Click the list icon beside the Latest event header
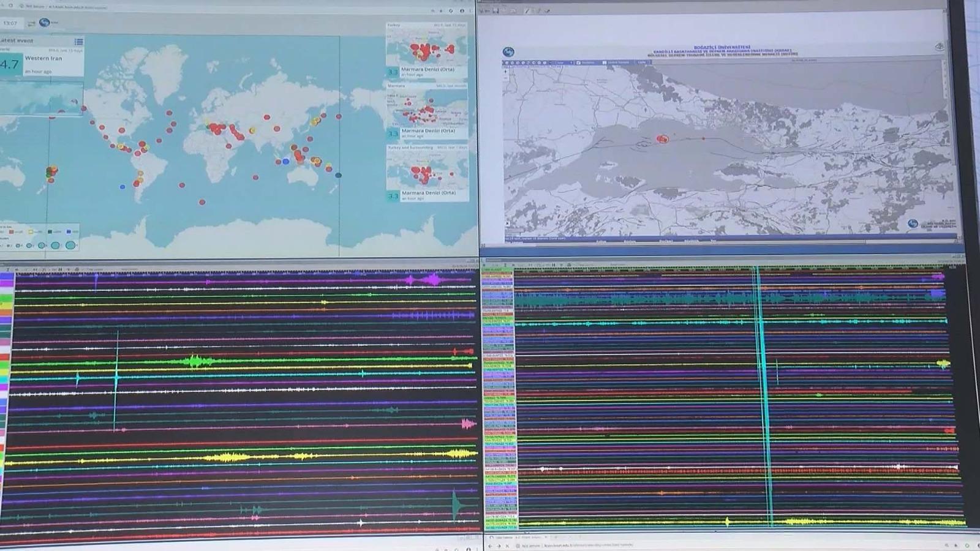Viewport: 980px width, 551px height. (x=78, y=40)
